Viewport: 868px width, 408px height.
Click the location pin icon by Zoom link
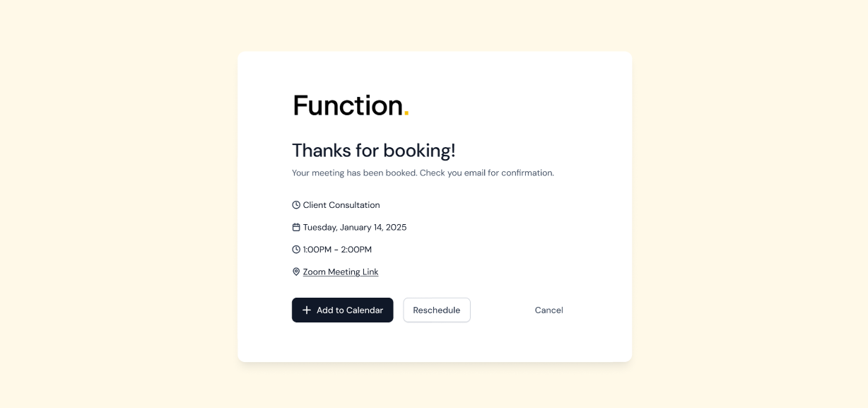click(296, 272)
